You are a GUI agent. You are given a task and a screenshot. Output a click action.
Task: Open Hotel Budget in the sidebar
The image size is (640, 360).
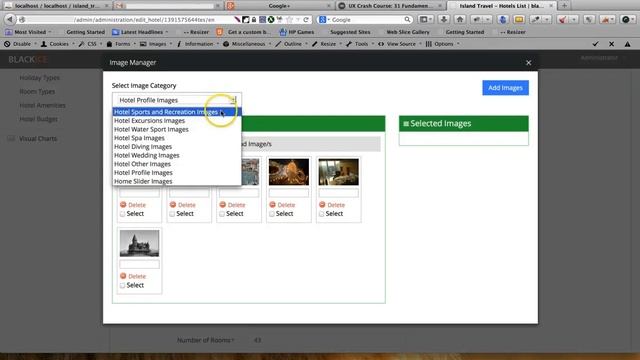click(38, 119)
